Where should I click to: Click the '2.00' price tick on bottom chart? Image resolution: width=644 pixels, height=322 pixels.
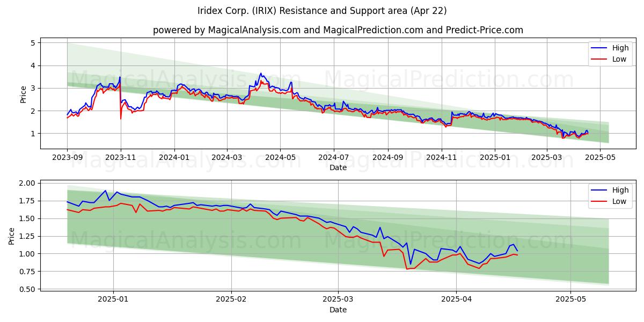[27, 183]
